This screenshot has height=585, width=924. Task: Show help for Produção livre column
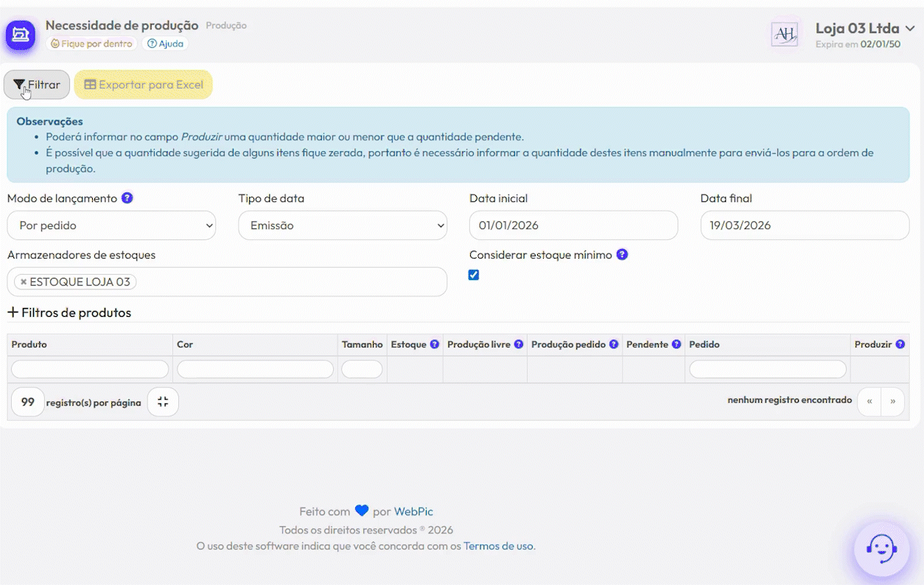(519, 344)
